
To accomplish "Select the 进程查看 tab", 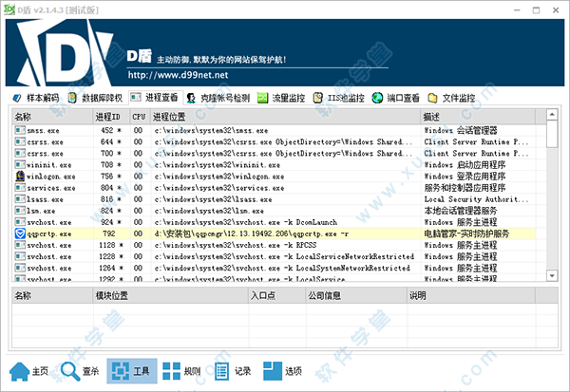I will tap(155, 98).
